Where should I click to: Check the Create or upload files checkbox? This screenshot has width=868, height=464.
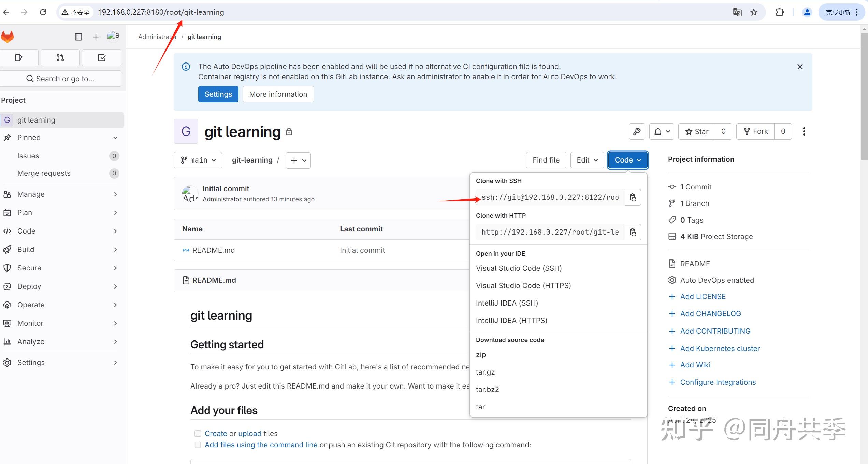(198, 433)
